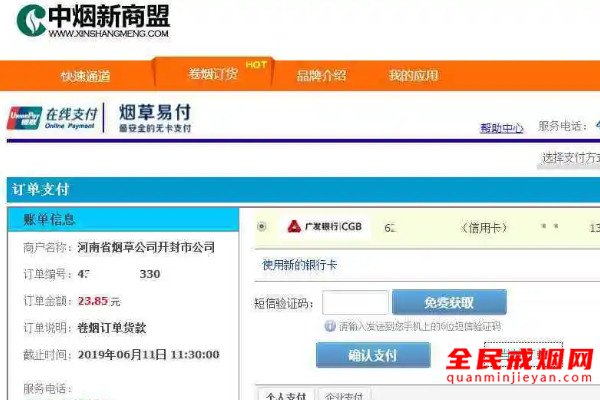Viewport: 600px width, 400px height.
Task: Click merchant name 河南省烟草公司开封市公司
Action: click(x=146, y=247)
